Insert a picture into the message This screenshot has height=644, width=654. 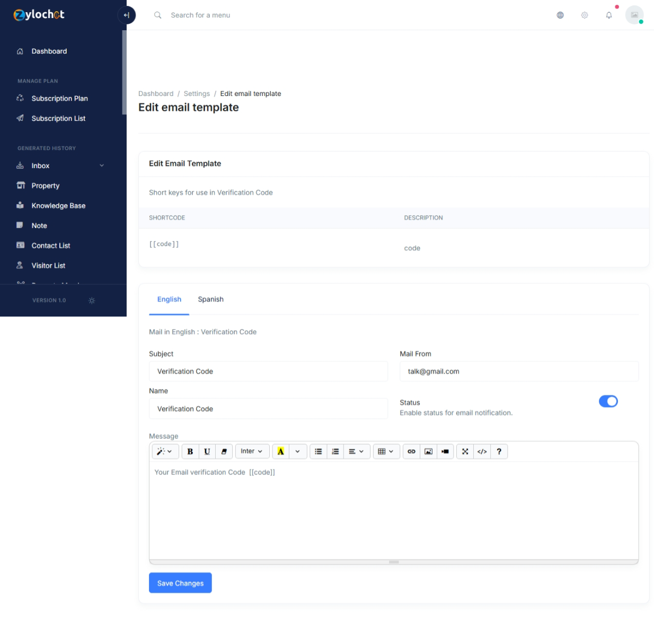click(x=428, y=452)
